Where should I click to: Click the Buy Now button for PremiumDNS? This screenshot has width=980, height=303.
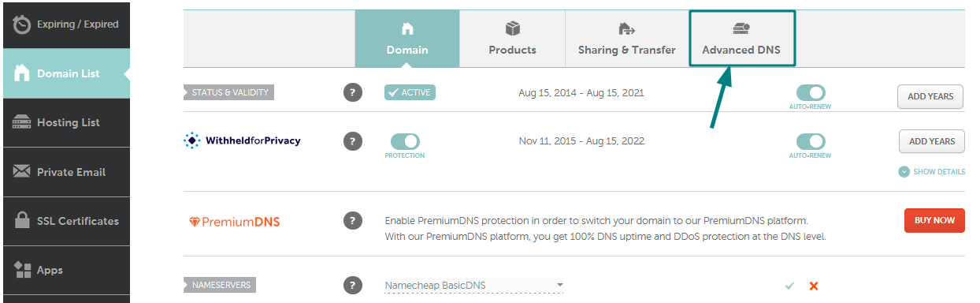pos(934,220)
